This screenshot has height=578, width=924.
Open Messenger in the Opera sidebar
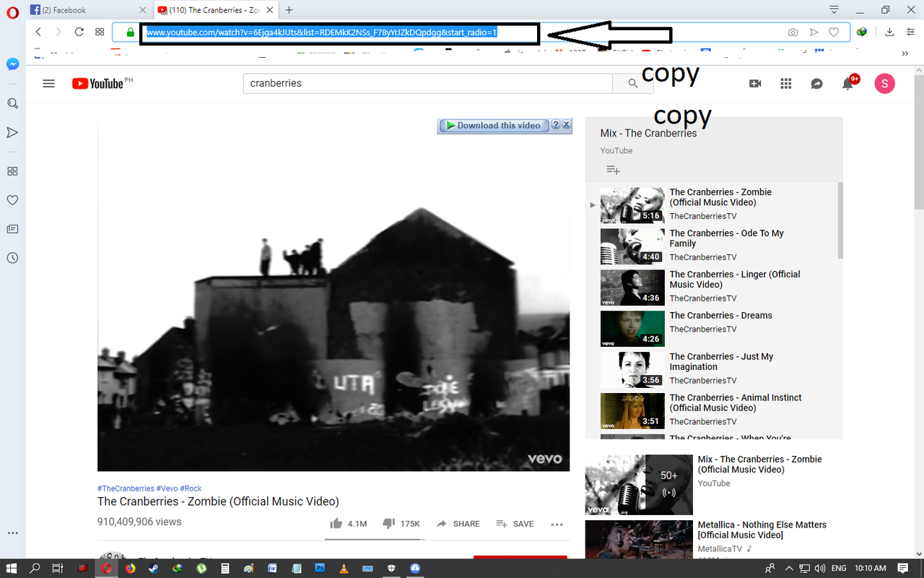tap(12, 64)
